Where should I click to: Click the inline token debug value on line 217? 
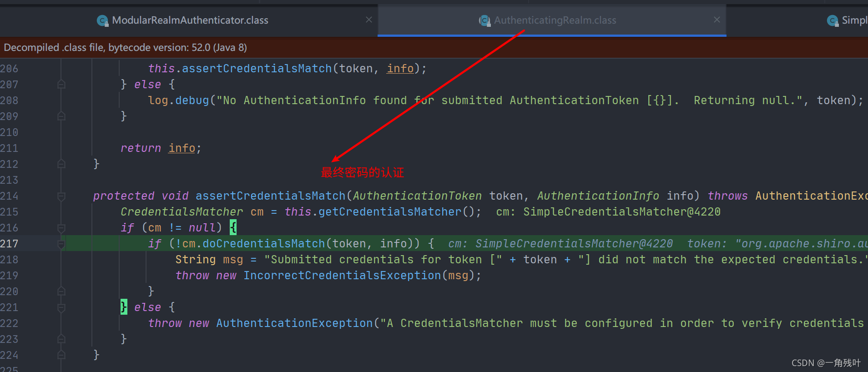coord(777,244)
